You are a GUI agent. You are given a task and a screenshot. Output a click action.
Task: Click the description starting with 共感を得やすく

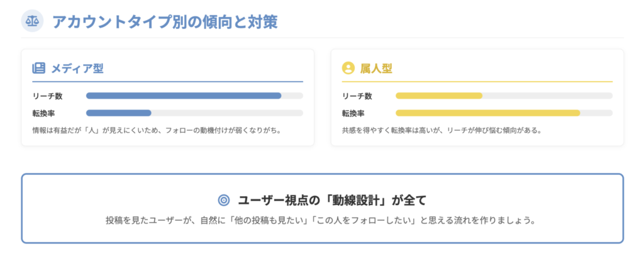pos(441,131)
